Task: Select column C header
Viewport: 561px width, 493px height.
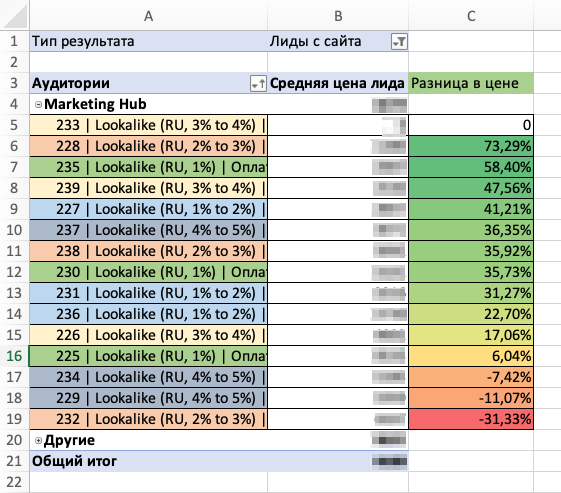Action: click(471, 16)
